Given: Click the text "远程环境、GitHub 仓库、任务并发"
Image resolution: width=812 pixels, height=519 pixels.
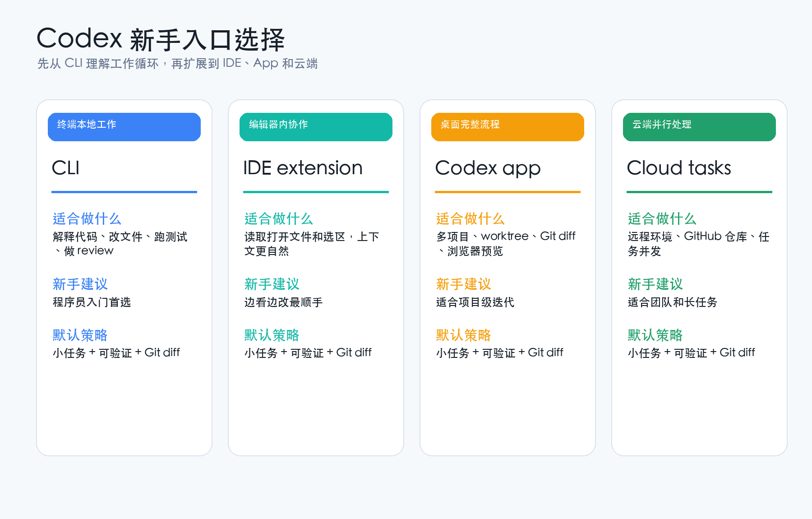Looking at the screenshot, I should coord(699,244).
